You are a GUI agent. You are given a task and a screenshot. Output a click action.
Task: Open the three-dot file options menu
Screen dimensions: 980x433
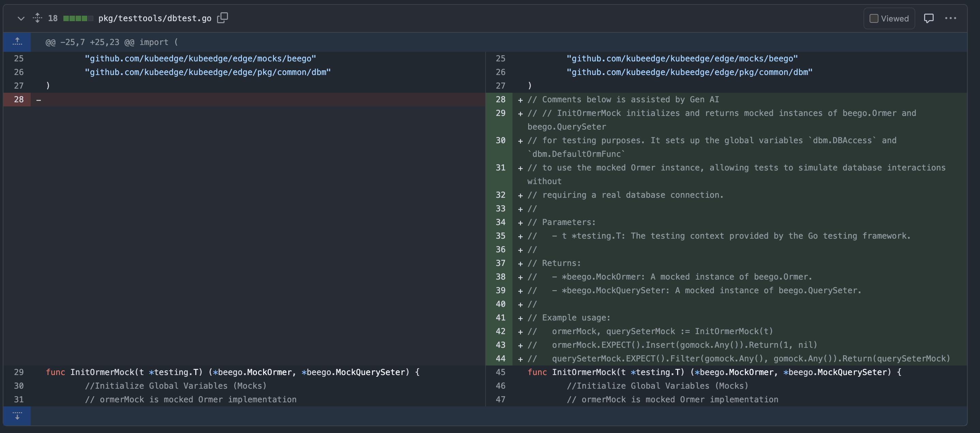pyautogui.click(x=950, y=18)
